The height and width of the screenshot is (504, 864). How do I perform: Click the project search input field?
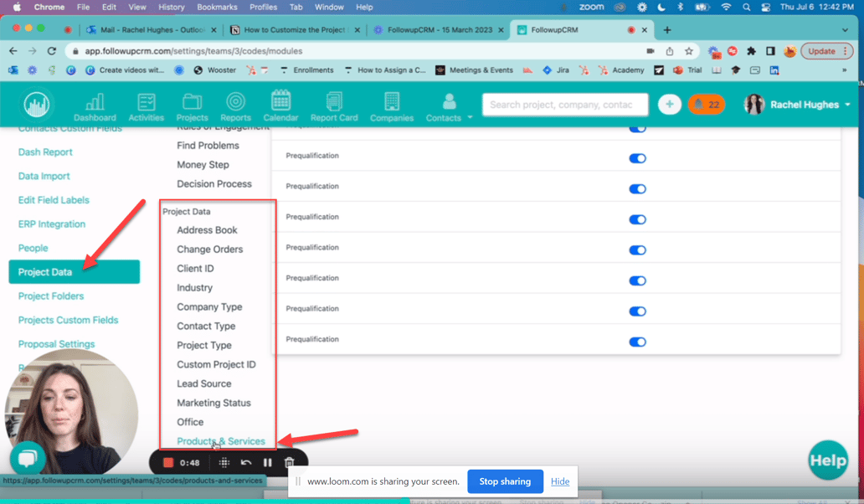(565, 104)
